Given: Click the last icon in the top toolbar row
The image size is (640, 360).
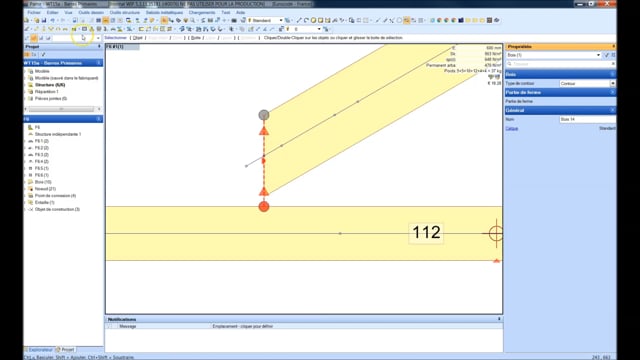Looking at the screenshot, I should (496, 20).
